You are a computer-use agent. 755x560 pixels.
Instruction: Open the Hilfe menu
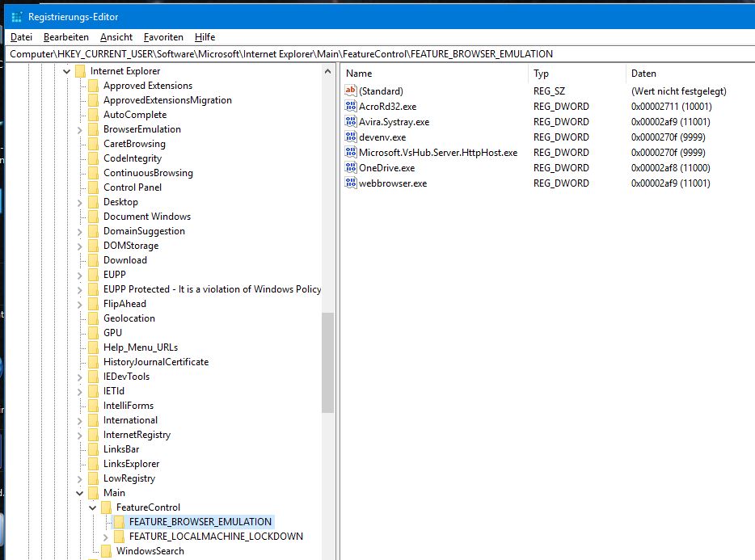205,37
